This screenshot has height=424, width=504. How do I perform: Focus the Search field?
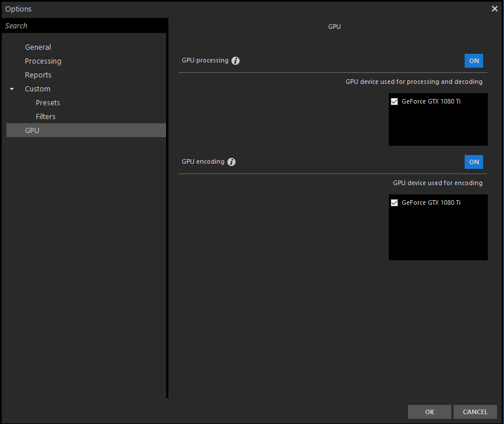85,25
